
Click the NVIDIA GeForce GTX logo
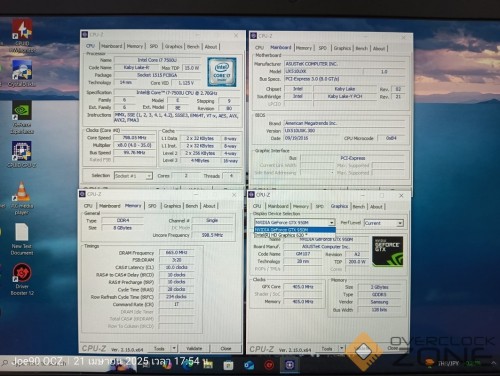(388, 252)
